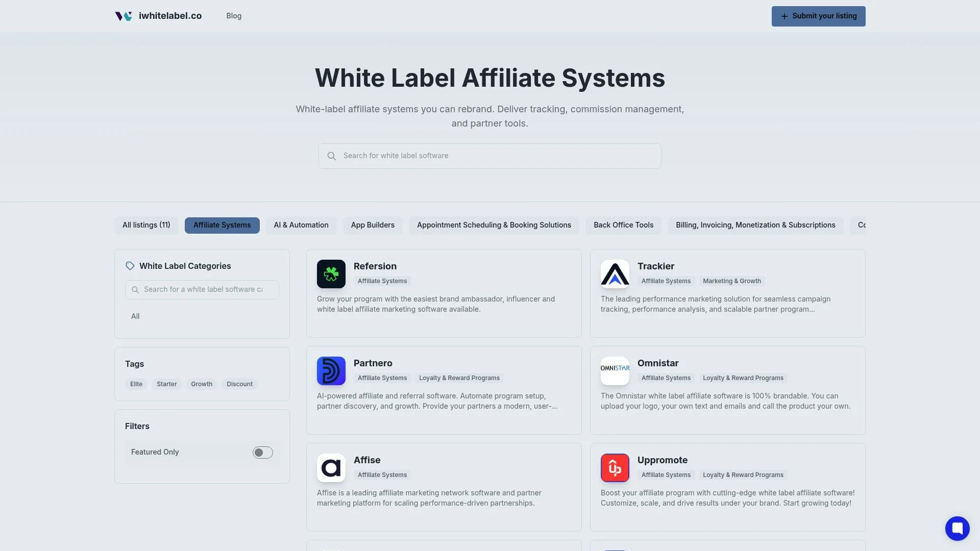Image resolution: width=980 pixels, height=551 pixels.
Task: Click the white label software search field
Action: click(489, 156)
